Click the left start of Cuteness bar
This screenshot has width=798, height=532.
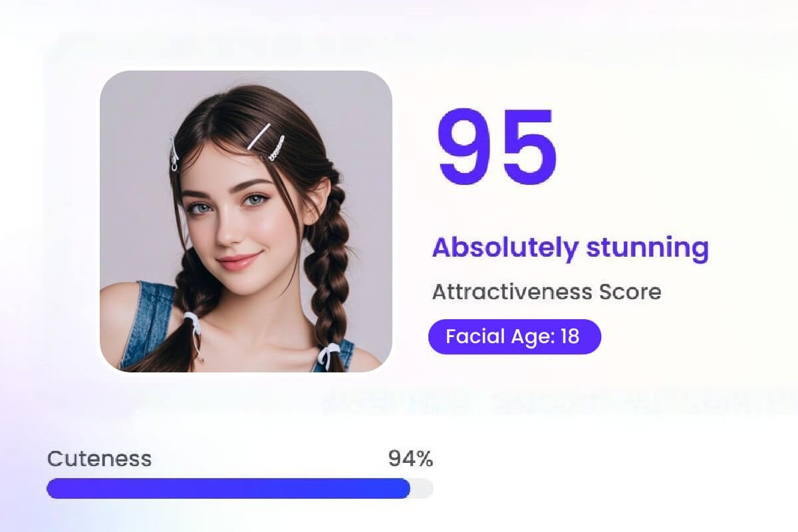52,488
